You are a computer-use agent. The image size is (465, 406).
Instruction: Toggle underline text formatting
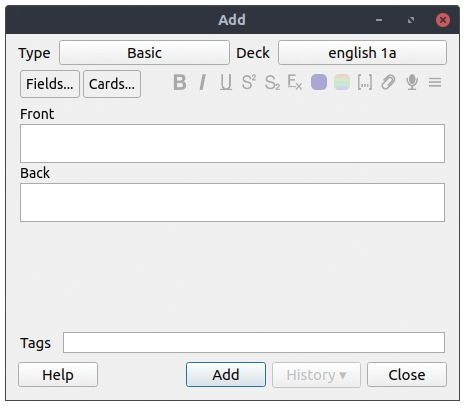tap(226, 82)
